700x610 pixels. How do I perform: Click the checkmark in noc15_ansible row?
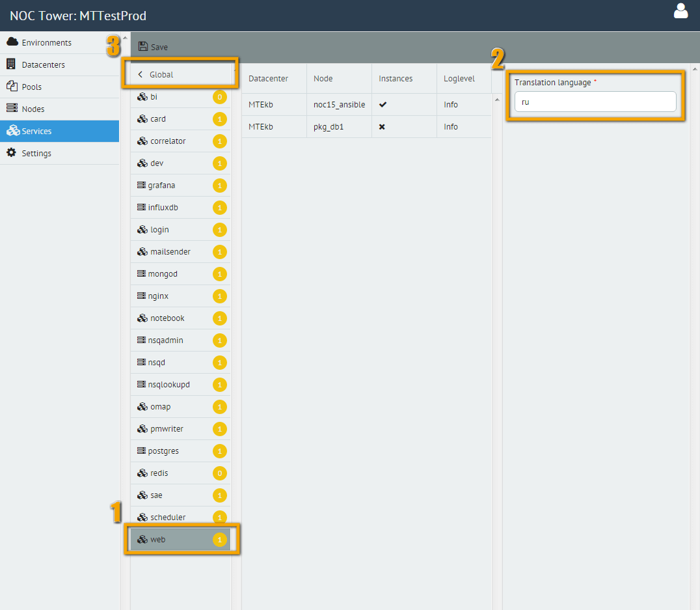[x=383, y=105]
